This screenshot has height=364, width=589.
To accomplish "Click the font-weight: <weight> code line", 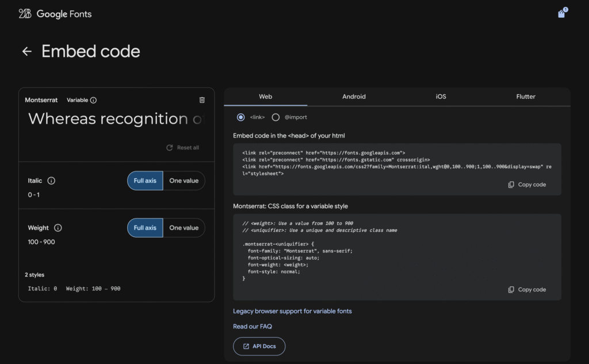I will [x=278, y=265].
